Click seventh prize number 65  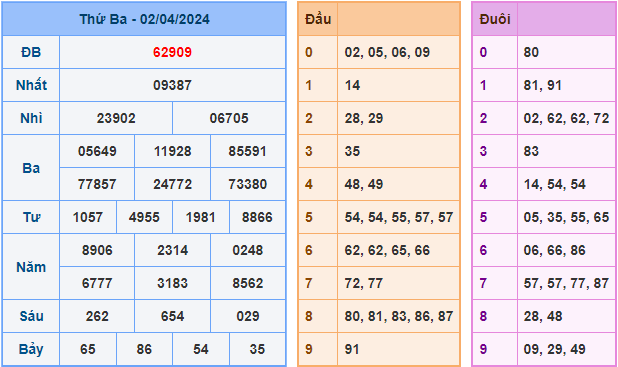tap(87, 349)
